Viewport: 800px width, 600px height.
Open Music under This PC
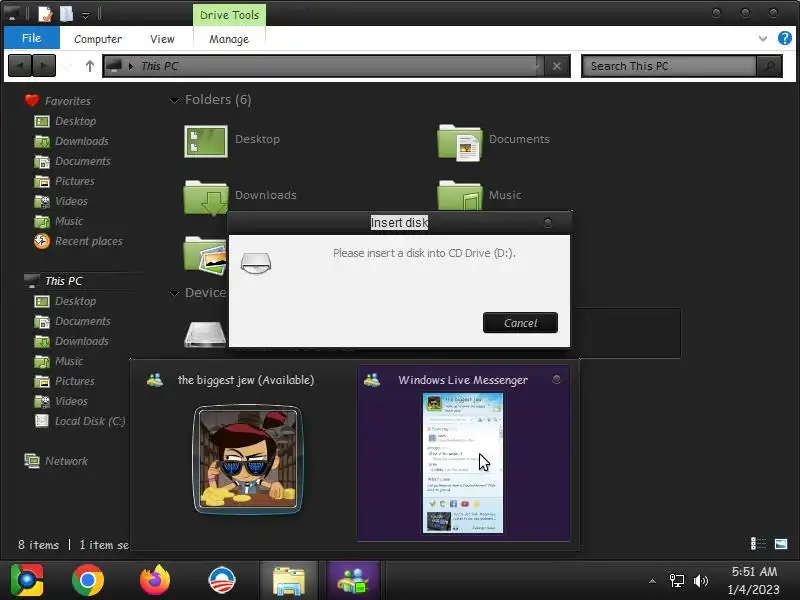point(68,361)
